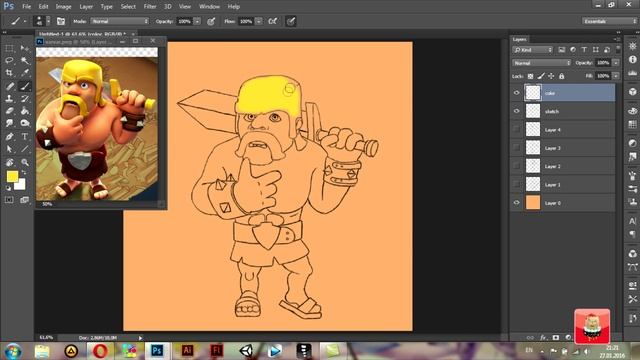The height and width of the screenshot is (360, 640).
Task: Open the brush panel toggle in the options bar
Action: [x=61, y=21]
